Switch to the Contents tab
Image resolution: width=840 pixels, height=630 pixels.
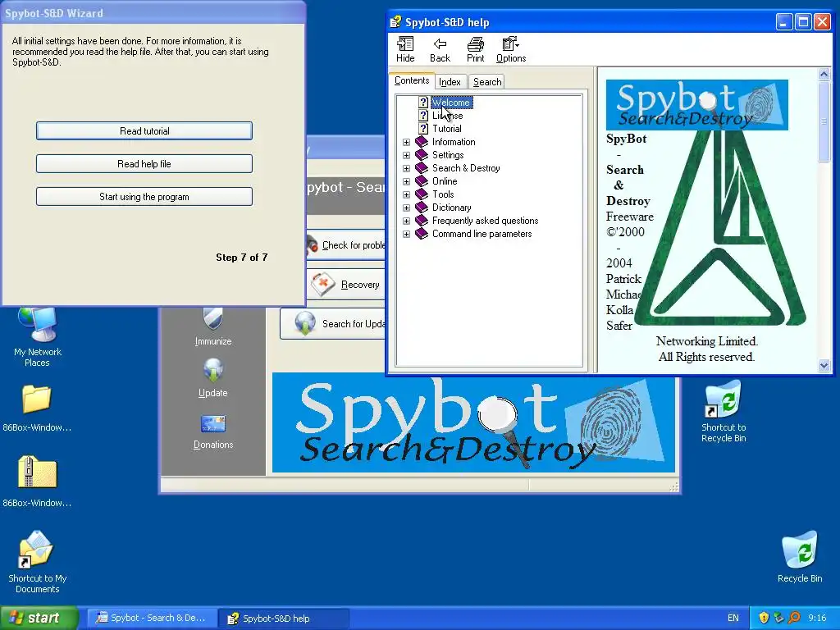coord(412,80)
